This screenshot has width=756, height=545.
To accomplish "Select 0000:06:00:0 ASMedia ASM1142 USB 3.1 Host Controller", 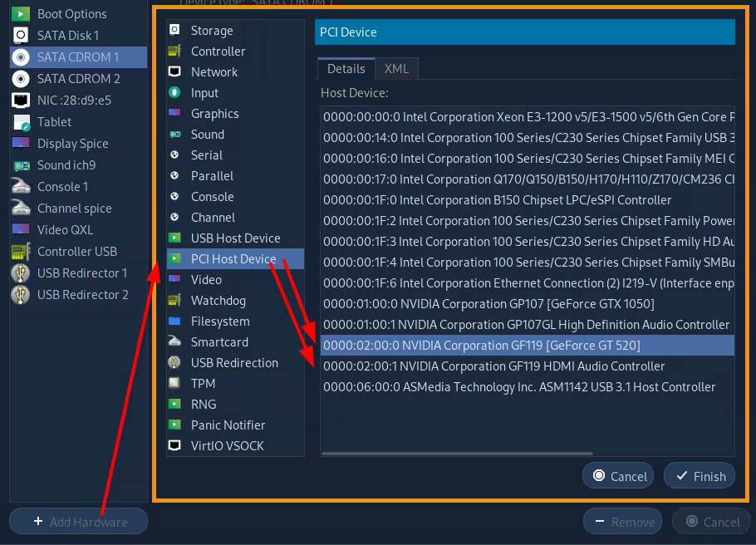I will pyautogui.click(x=528, y=386).
